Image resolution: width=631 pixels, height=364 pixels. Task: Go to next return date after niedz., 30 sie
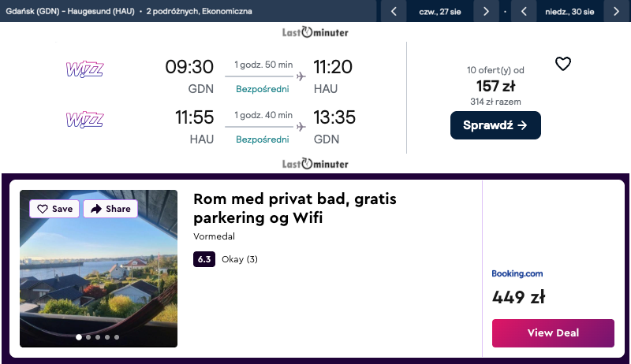pyautogui.click(x=616, y=11)
